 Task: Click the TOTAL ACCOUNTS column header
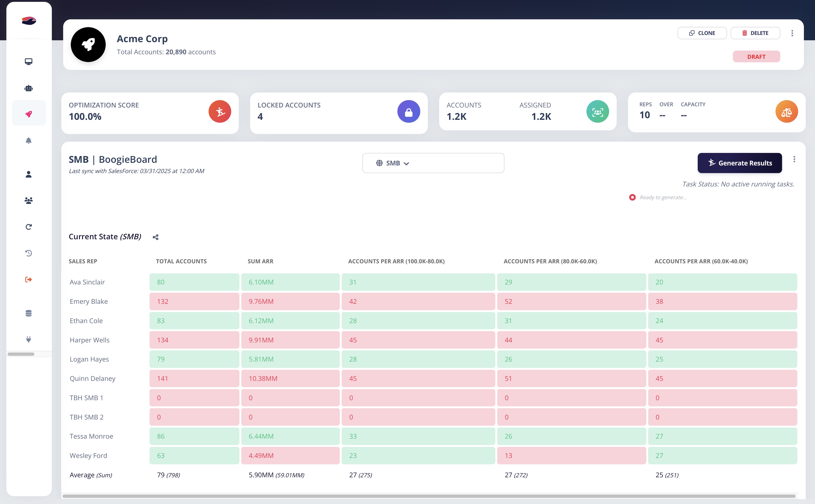click(181, 261)
